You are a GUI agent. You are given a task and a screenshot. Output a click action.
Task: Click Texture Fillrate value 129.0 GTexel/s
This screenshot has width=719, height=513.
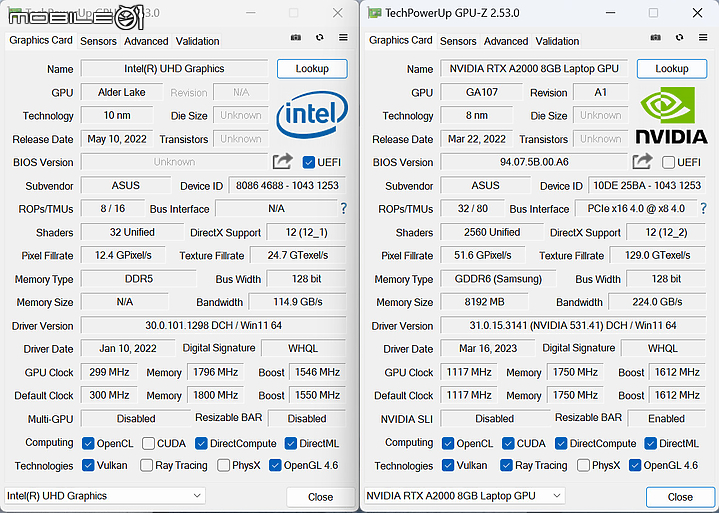pyautogui.click(x=658, y=255)
